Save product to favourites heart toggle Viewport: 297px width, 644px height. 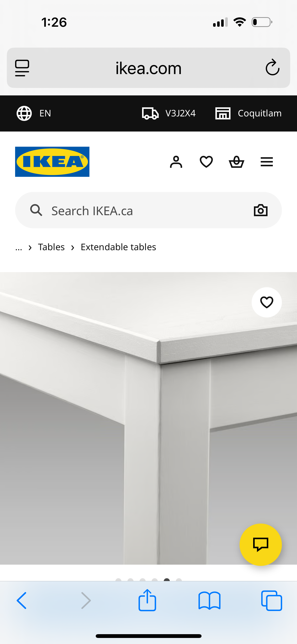pos(267,302)
